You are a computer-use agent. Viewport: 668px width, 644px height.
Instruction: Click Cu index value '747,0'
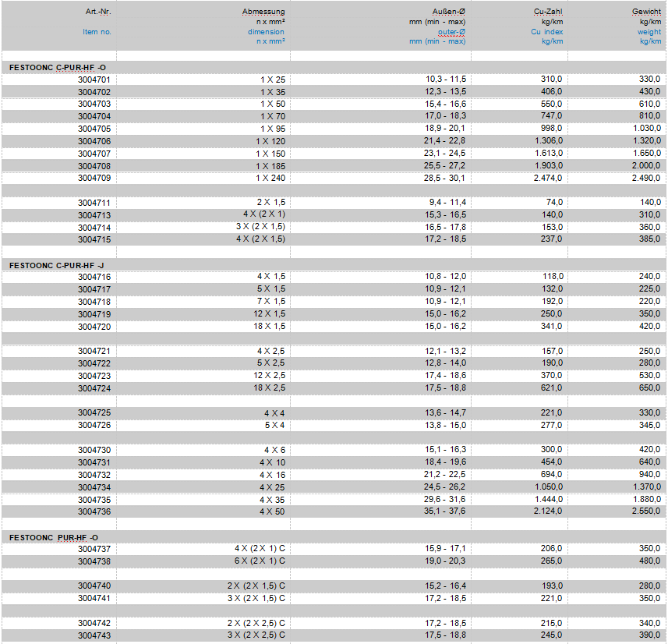coord(552,116)
